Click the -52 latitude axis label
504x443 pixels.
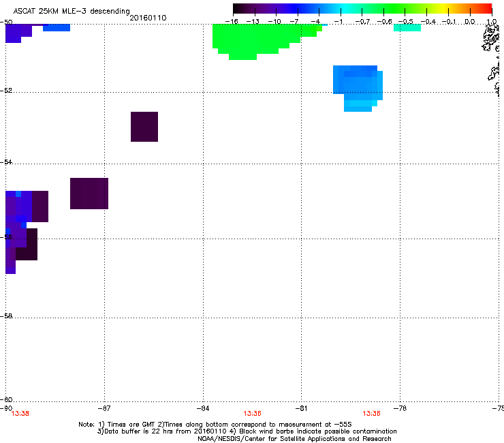[x=6, y=90]
